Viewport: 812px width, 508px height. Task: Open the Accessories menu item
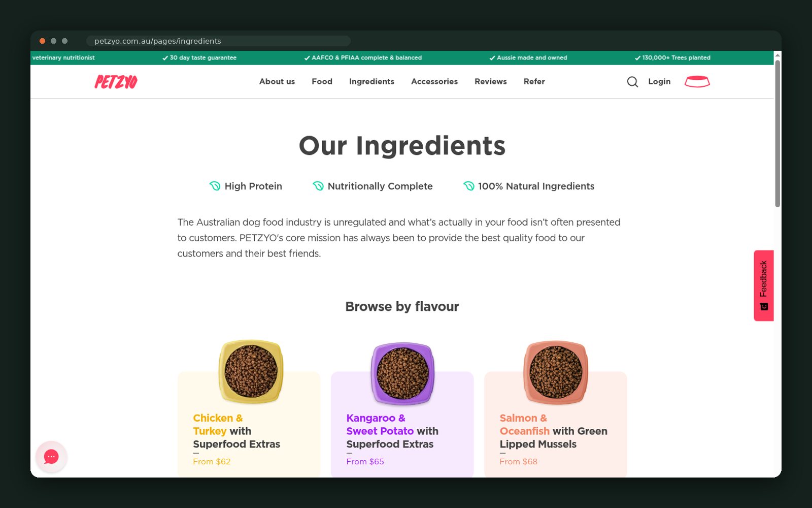434,81
